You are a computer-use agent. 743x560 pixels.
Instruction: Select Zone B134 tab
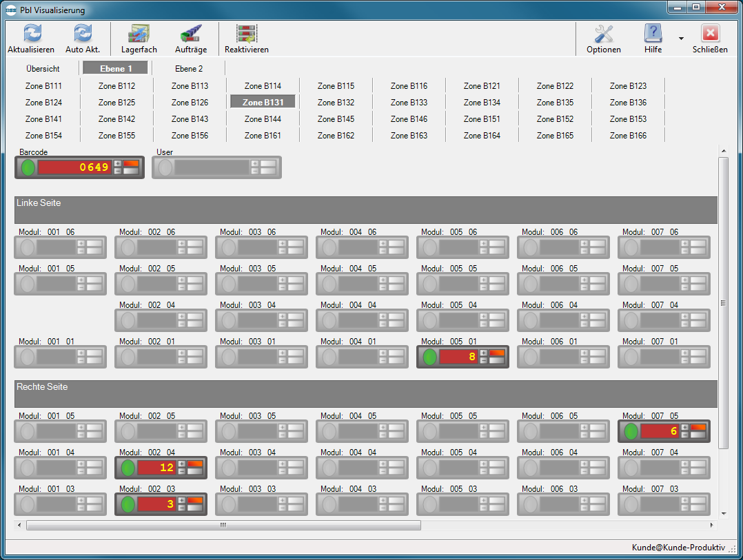(x=482, y=102)
